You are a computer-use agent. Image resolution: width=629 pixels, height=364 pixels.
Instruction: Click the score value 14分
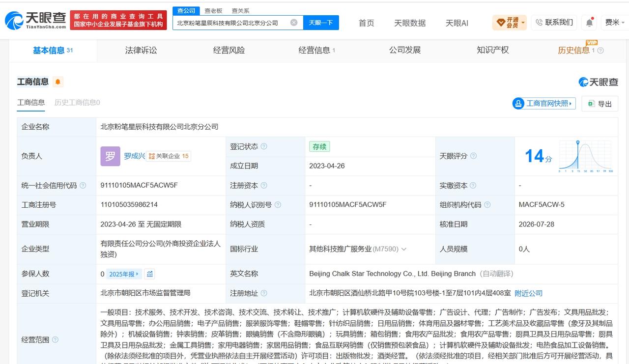(x=538, y=156)
